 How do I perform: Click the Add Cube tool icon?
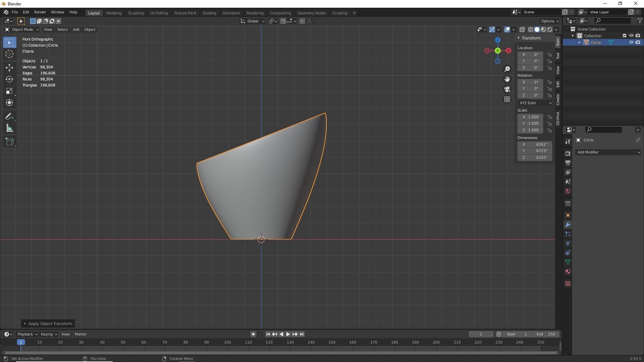click(x=9, y=142)
